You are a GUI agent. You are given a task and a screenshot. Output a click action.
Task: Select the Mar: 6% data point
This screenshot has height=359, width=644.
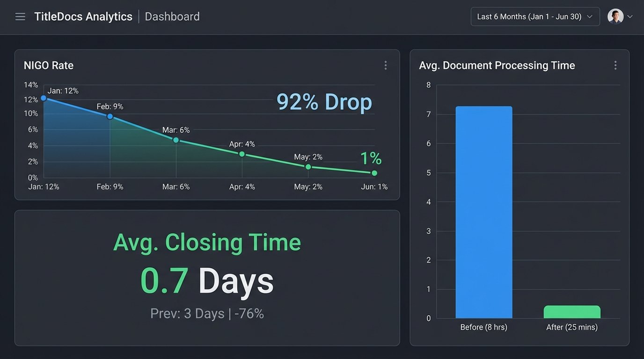176,140
